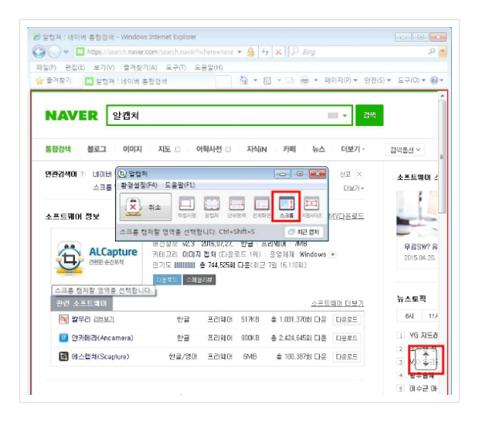The image size is (479, 422).
Task: Click the red stop-loading X icon
Action: click(x=279, y=52)
